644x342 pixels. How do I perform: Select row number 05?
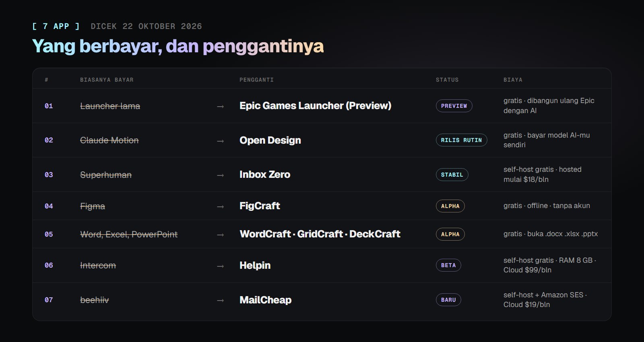click(x=49, y=234)
